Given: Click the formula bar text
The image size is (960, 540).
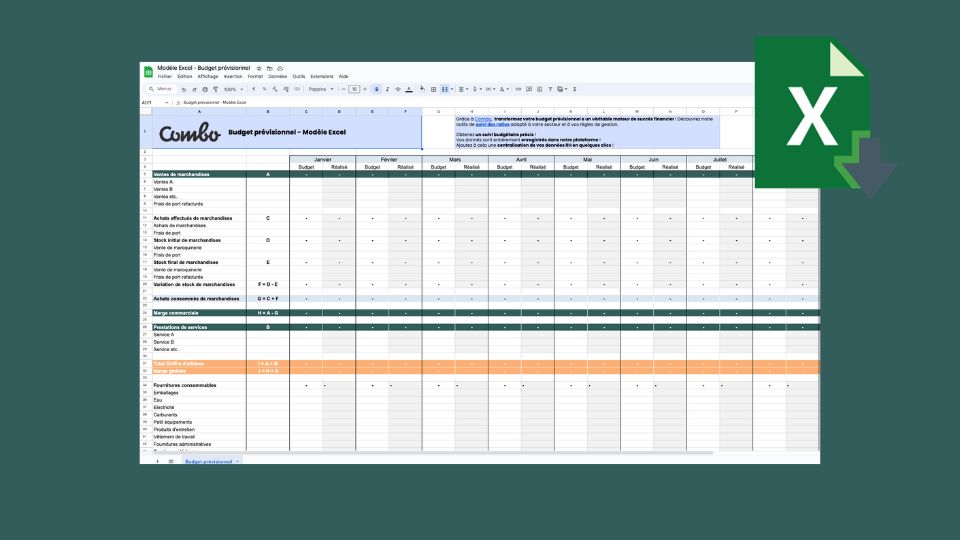Looking at the screenshot, I should point(215,103).
